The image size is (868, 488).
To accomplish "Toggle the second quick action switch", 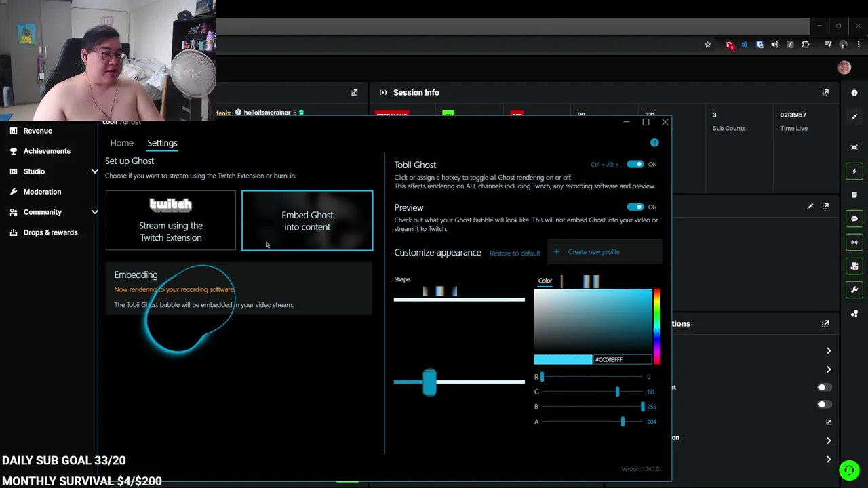I will (x=824, y=405).
